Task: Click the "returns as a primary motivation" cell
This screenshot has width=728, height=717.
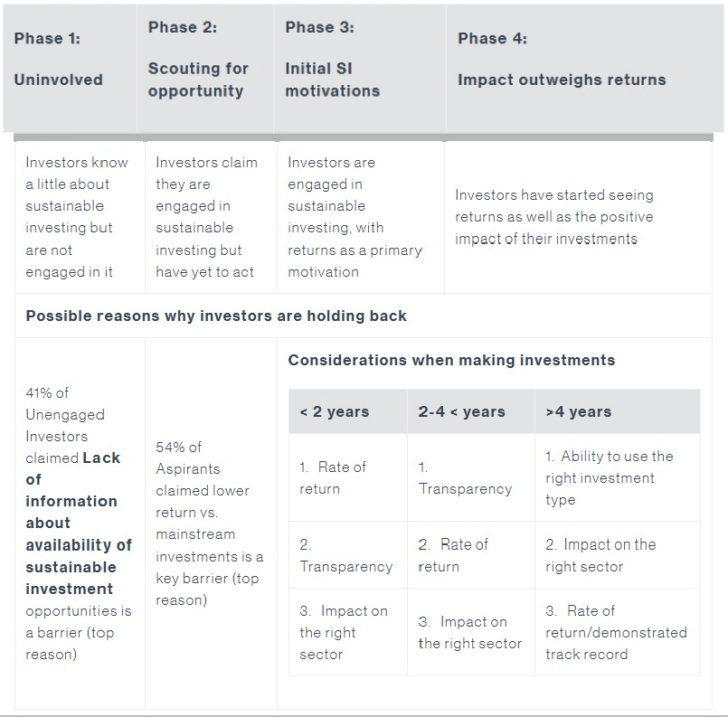Action: click(x=355, y=217)
